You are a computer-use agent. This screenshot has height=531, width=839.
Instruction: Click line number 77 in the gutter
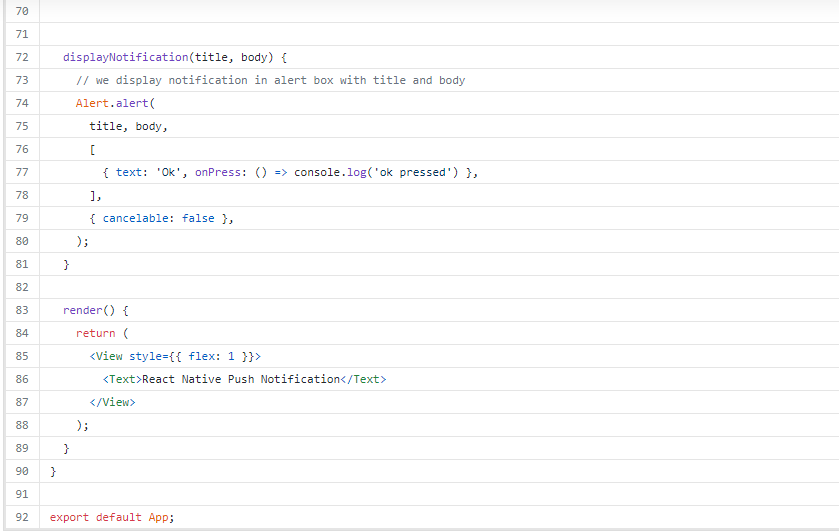[x=22, y=172]
